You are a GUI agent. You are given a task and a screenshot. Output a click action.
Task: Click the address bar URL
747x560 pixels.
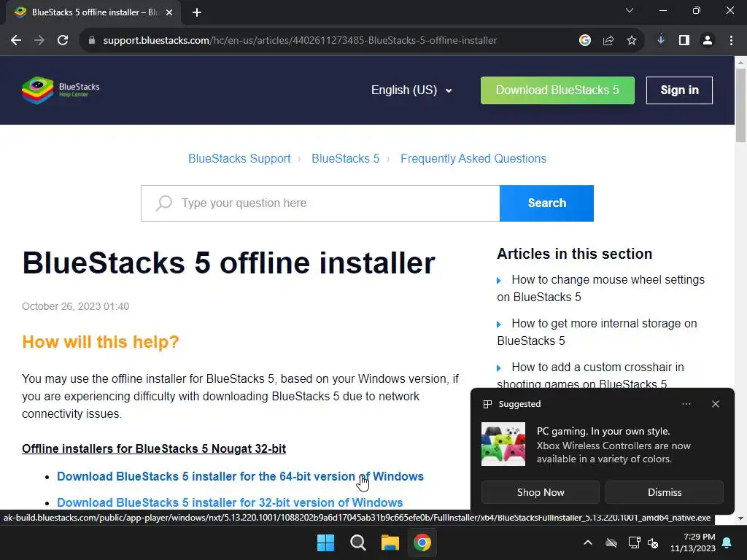pos(300,41)
